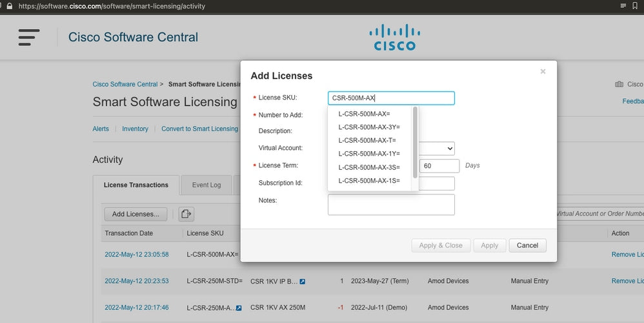Screen dimensions: 644x323
Task: Open external link icon next to L-CSR-250M-A…
Action: click(x=239, y=307)
